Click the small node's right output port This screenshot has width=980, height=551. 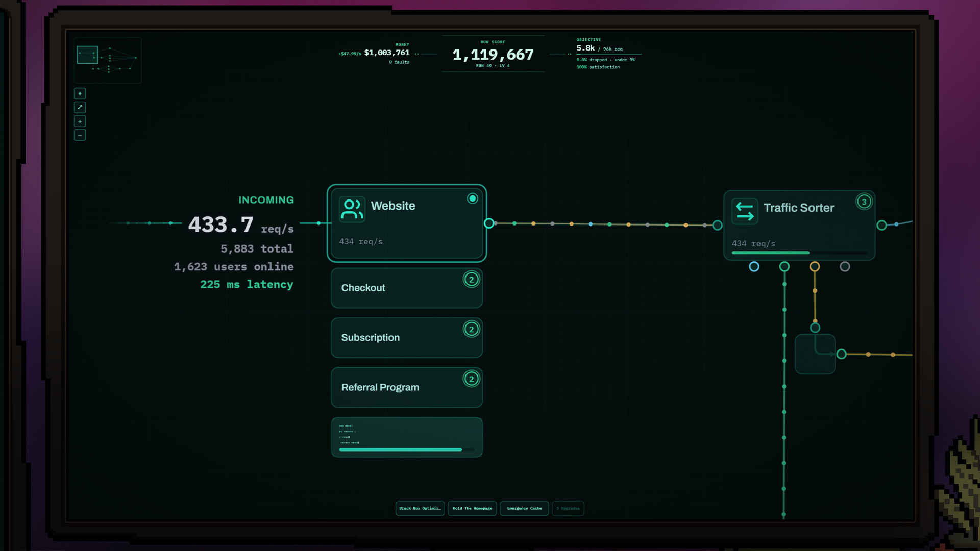pos(842,354)
